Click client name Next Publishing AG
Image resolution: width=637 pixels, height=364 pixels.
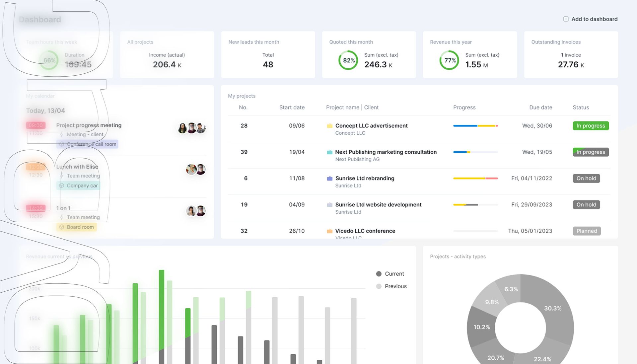point(357,159)
